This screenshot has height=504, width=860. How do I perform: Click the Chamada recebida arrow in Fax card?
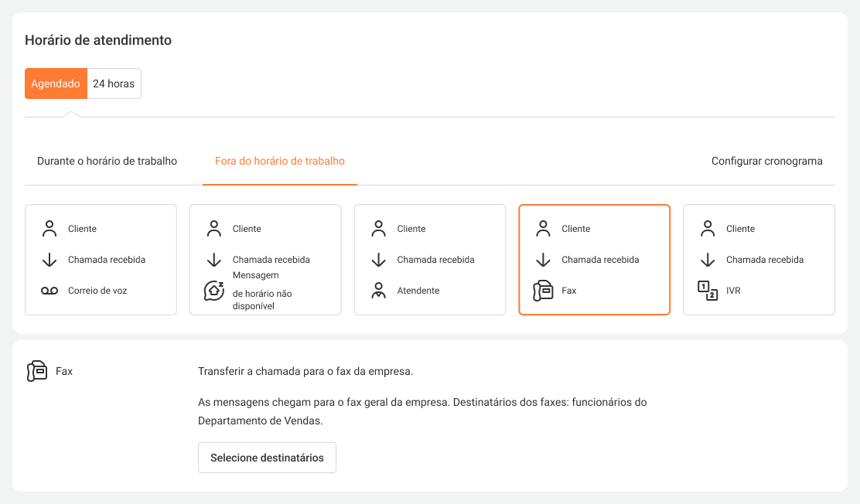(543, 260)
